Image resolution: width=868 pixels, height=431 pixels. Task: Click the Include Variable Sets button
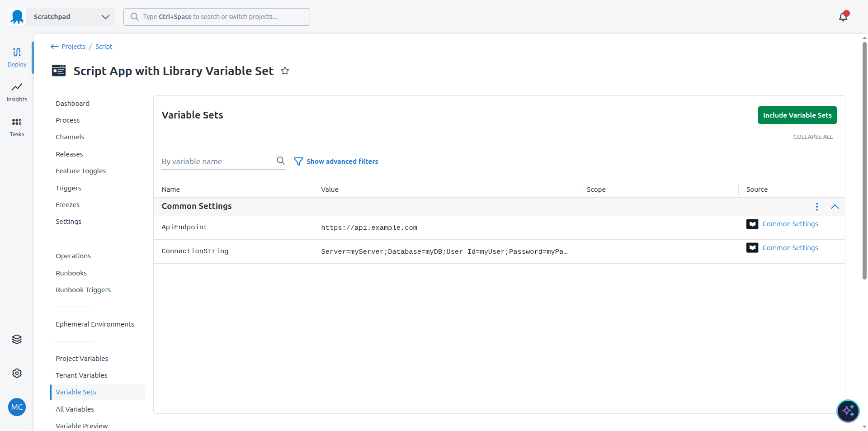(x=797, y=115)
